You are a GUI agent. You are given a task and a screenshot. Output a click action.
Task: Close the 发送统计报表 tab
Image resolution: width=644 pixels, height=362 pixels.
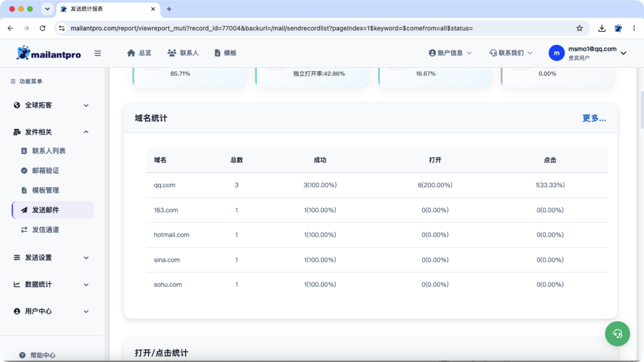153,9
